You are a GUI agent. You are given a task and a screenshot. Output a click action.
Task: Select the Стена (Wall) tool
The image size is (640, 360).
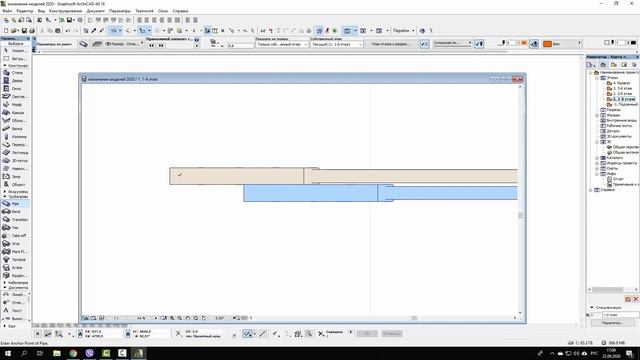[x=14, y=73]
